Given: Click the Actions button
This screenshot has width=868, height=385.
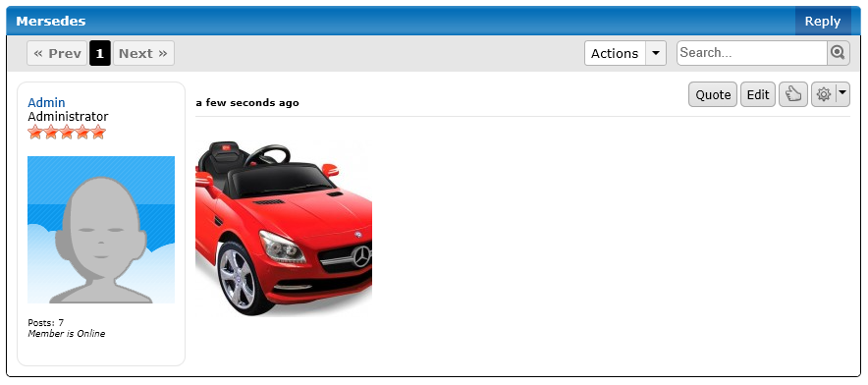Looking at the screenshot, I should coord(615,53).
